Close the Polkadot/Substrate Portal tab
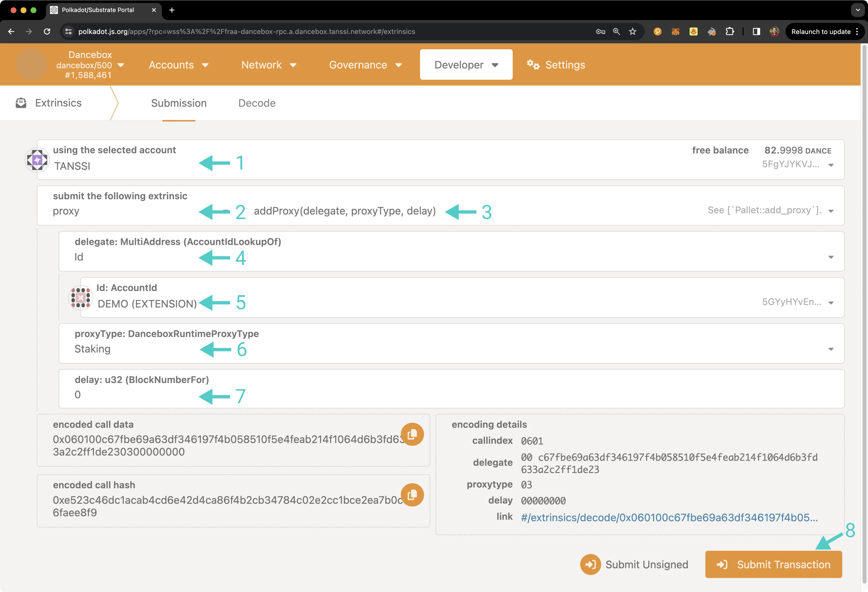This screenshot has height=592, width=868. (154, 10)
